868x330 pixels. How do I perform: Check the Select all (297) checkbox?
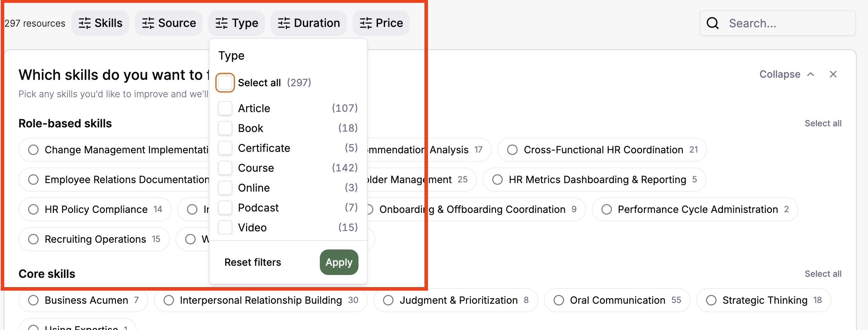(225, 83)
